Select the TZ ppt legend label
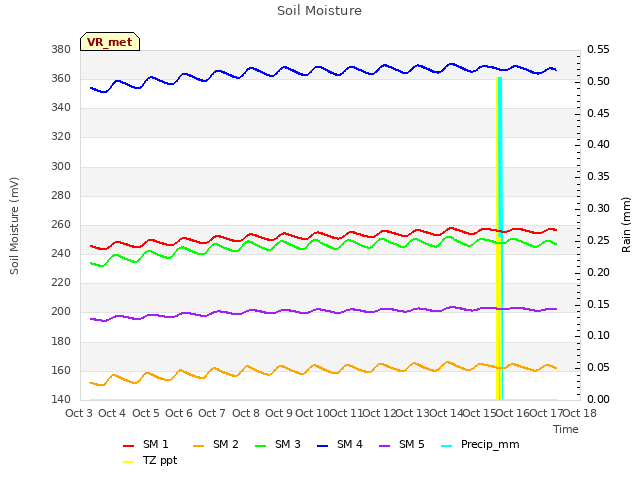640x480 pixels. (160, 460)
